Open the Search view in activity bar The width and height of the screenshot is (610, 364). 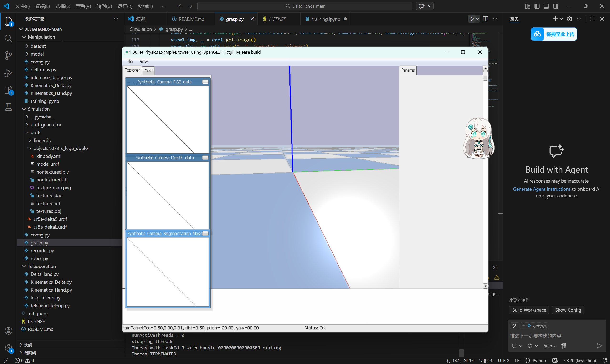click(x=8, y=38)
